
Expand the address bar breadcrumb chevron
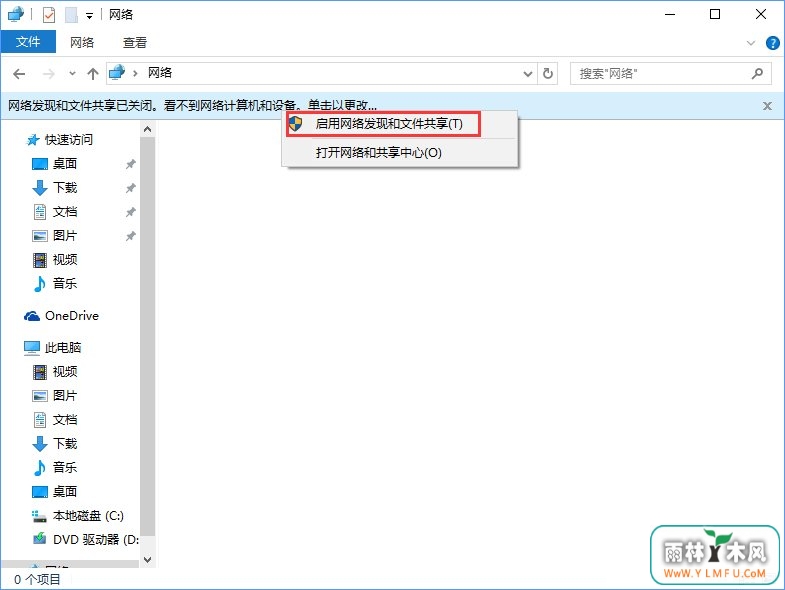click(x=135, y=74)
